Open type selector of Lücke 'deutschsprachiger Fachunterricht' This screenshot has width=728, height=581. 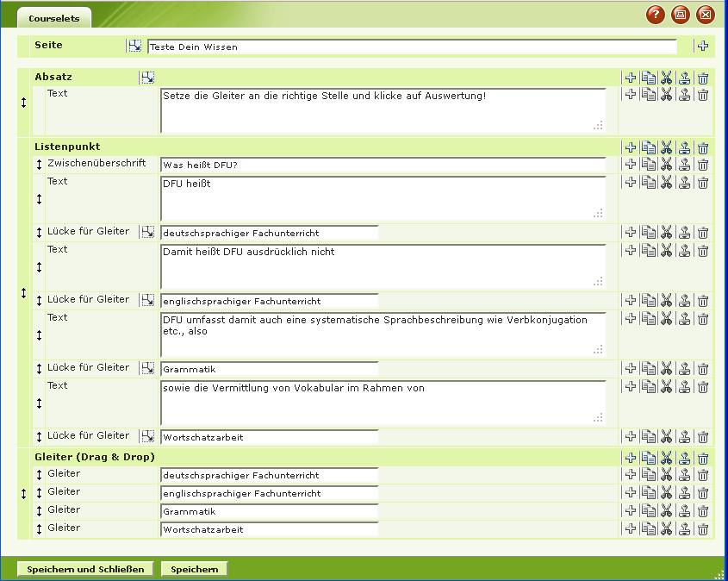coord(147,232)
